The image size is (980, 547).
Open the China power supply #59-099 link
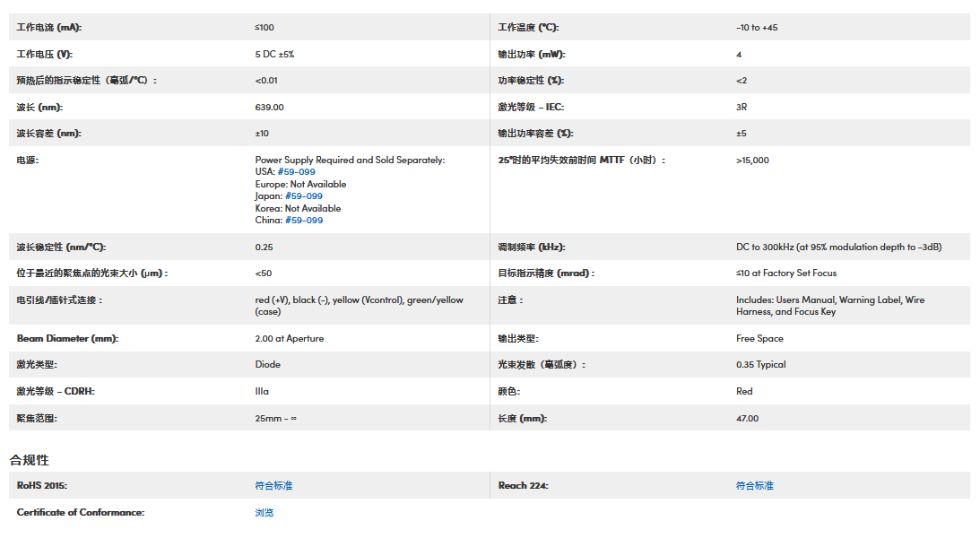point(304,221)
